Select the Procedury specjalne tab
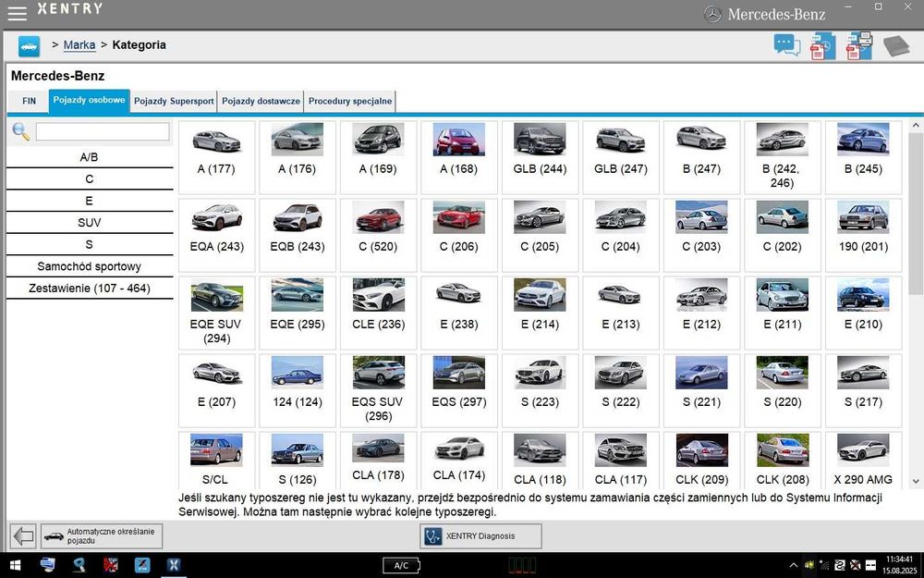This screenshot has width=924, height=578. [x=349, y=101]
